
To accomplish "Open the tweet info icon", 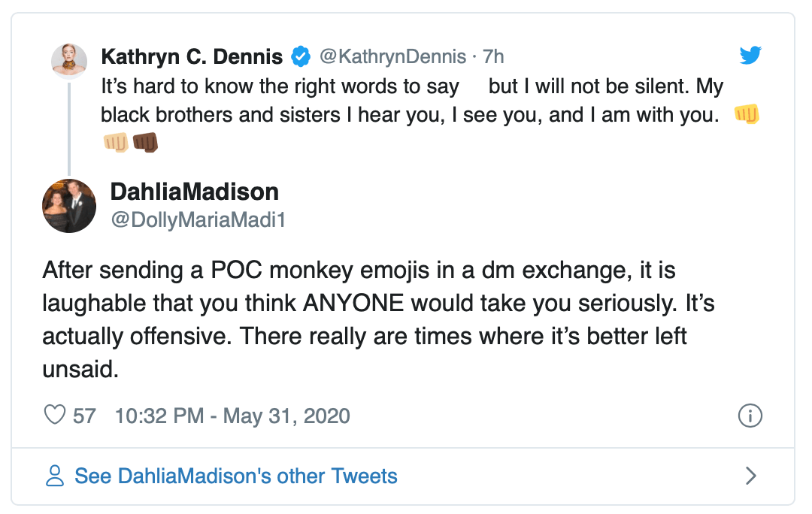I will tap(750, 415).
